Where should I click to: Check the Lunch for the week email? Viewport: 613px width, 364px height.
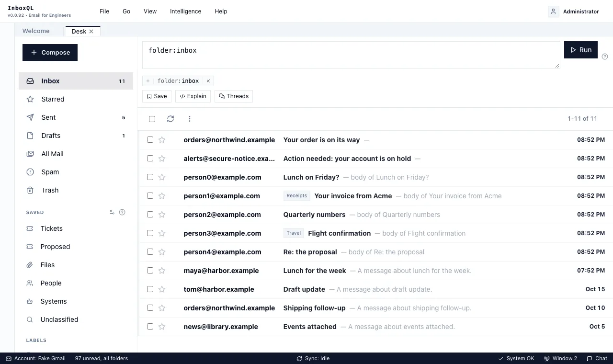[150, 270]
